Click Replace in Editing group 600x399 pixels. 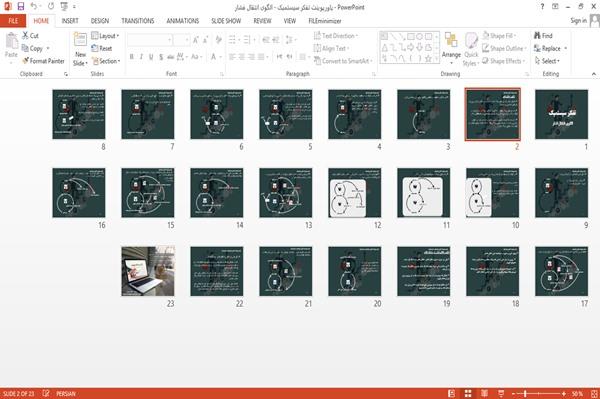(550, 48)
